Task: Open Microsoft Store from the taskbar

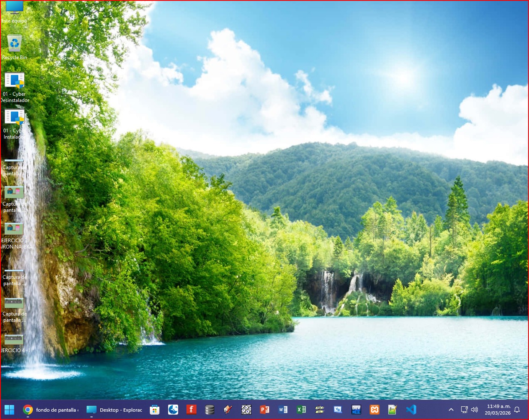Action: point(154,410)
